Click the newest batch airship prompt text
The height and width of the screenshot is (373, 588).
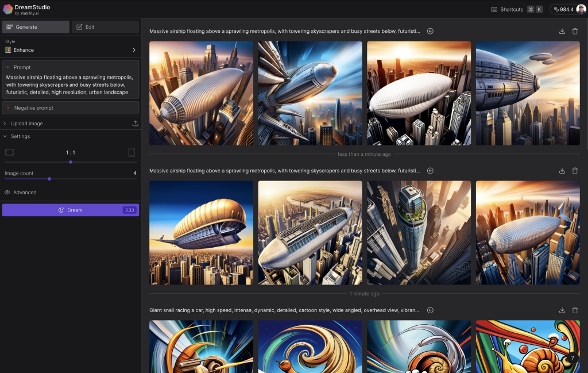pos(285,31)
